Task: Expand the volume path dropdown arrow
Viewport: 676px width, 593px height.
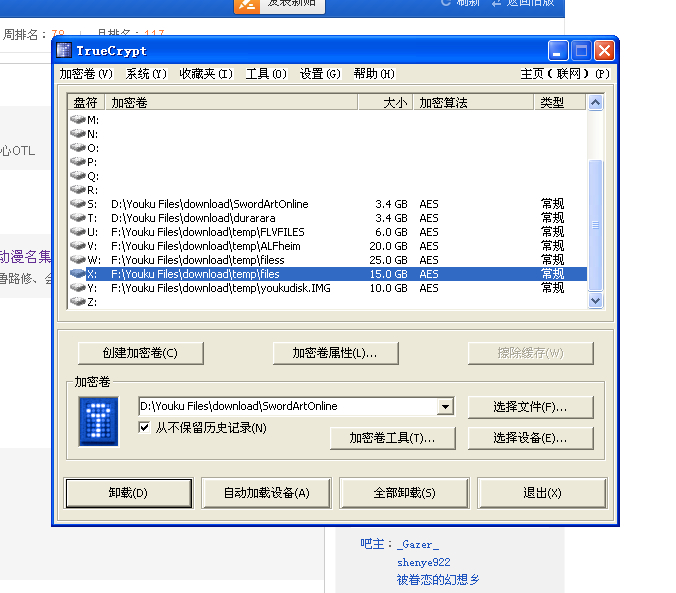Action: pyautogui.click(x=445, y=406)
